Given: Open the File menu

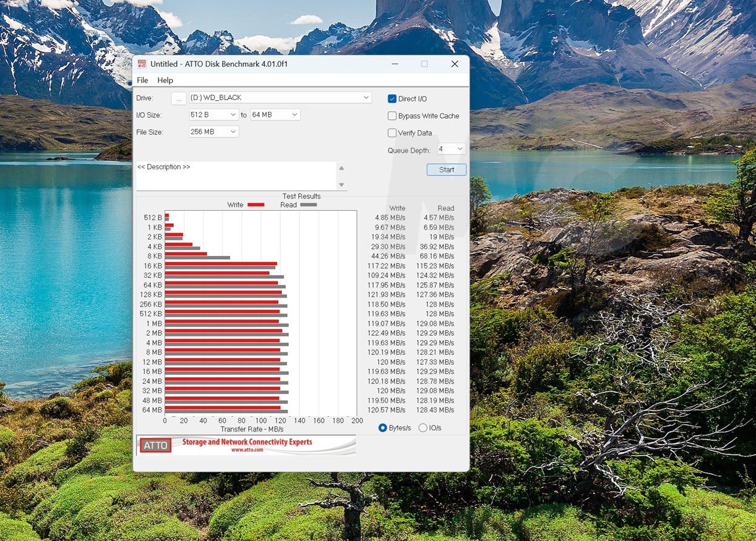Looking at the screenshot, I should coord(142,80).
